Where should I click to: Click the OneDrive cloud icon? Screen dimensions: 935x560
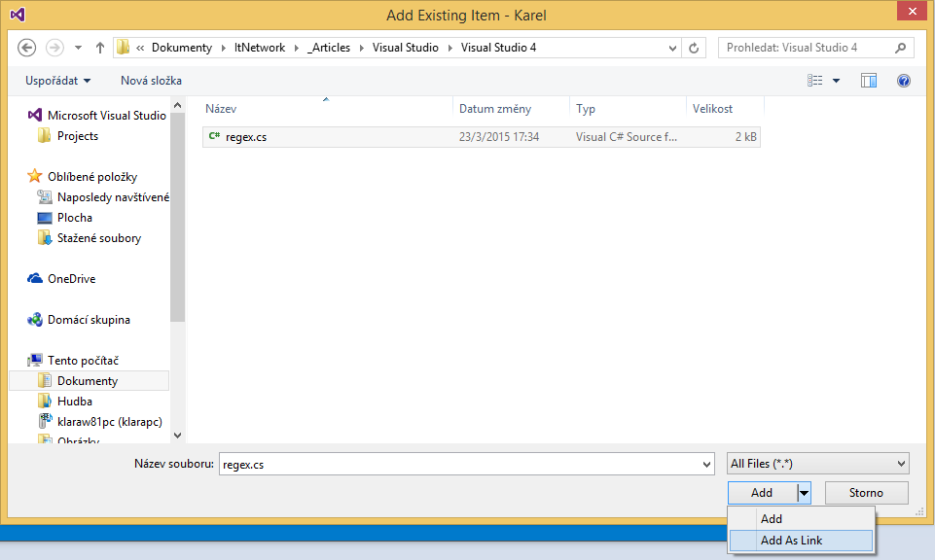point(35,278)
